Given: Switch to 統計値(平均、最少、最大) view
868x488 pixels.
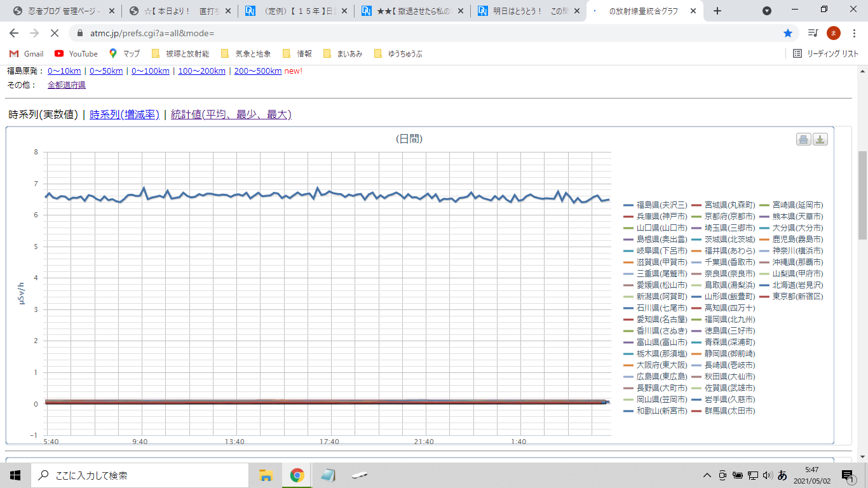Looking at the screenshot, I should coord(231,114).
